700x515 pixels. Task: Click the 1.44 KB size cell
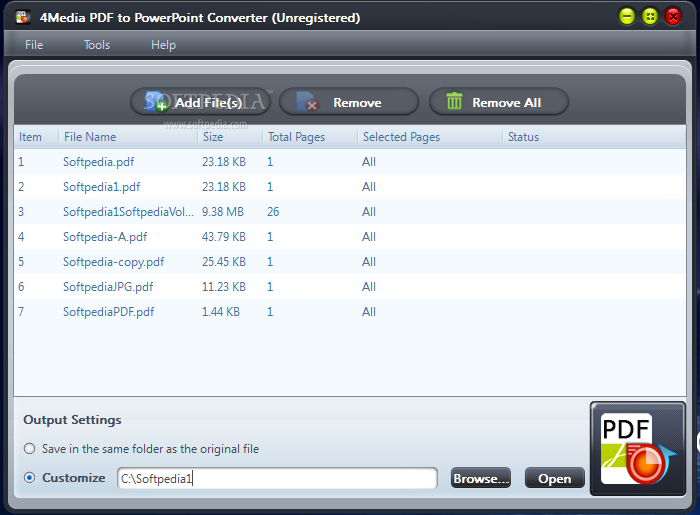221,311
